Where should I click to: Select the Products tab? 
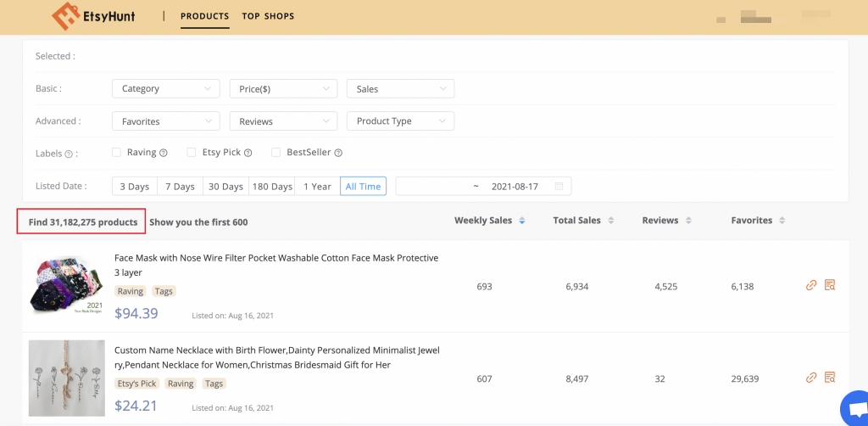[204, 16]
